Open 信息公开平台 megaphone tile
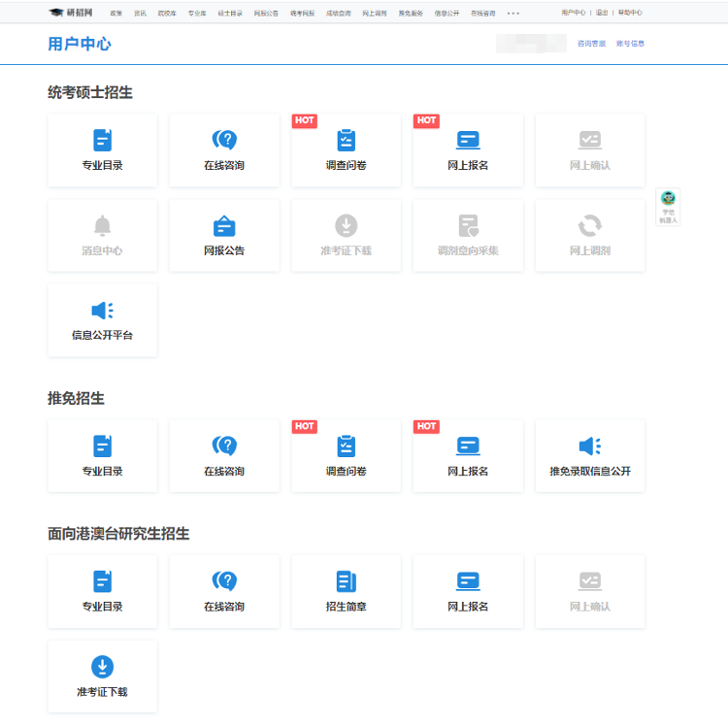This screenshot has width=728, height=726. tap(102, 320)
